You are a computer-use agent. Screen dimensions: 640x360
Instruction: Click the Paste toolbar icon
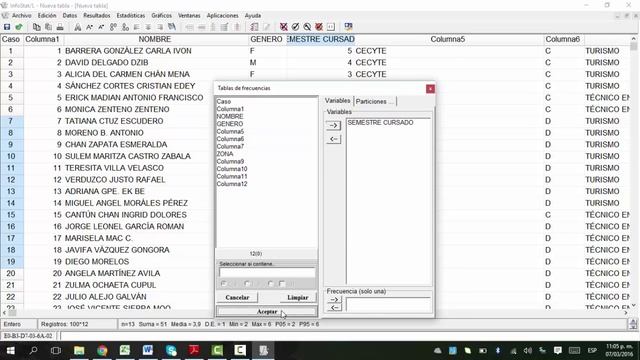pyautogui.click(x=48, y=27)
